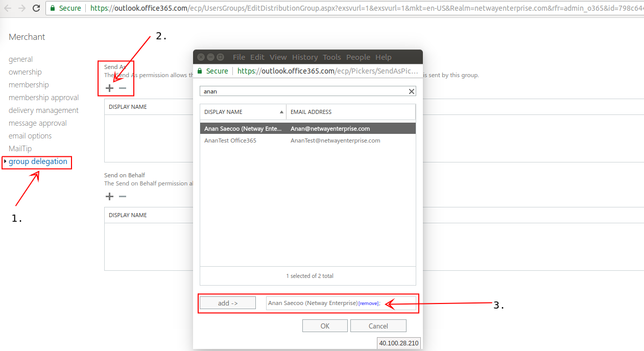Viewport: 644px width, 351px height.
Task: Expand the group delegation section arrow
Action: [x=5, y=162]
